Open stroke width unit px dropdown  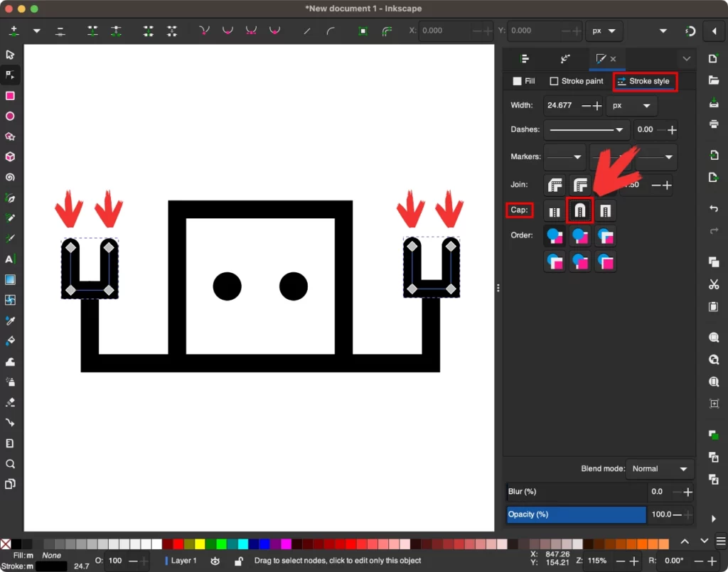coord(631,106)
